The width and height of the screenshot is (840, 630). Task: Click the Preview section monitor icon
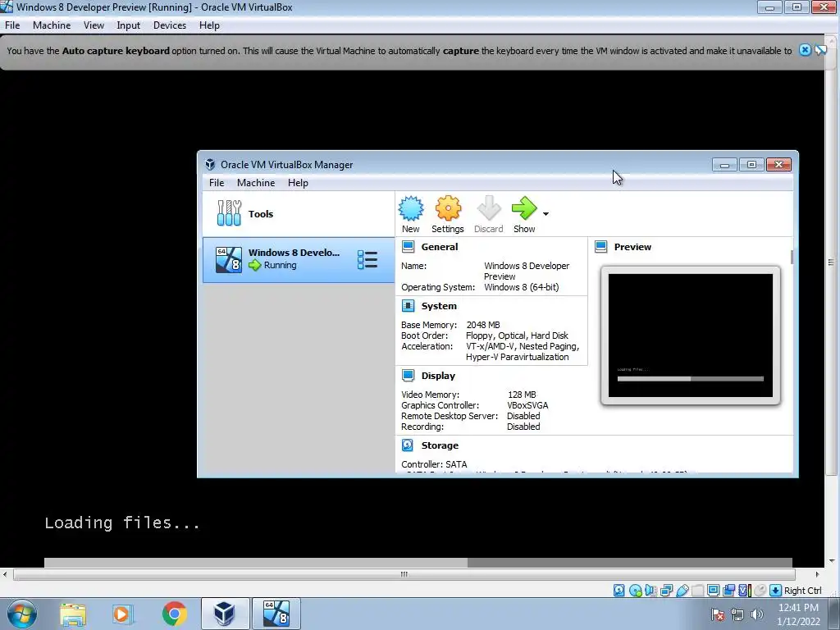[601, 246]
